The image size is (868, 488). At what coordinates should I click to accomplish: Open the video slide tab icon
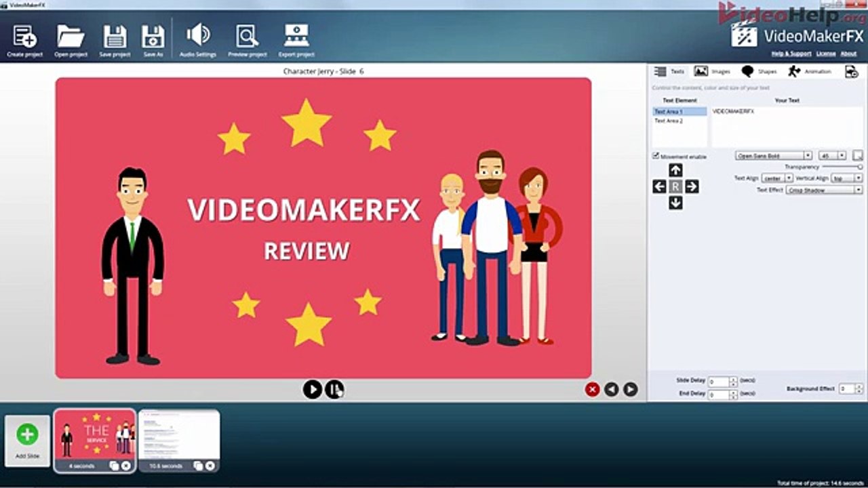(x=851, y=71)
